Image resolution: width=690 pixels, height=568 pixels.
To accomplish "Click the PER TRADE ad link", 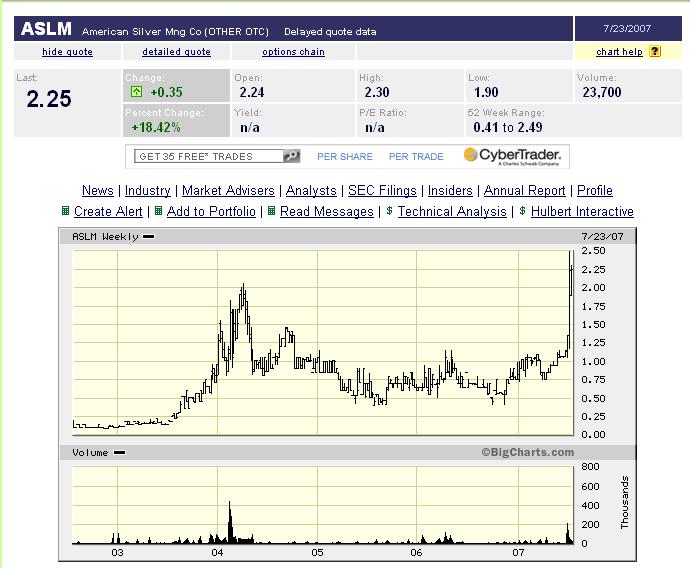I will coord(416,156).
